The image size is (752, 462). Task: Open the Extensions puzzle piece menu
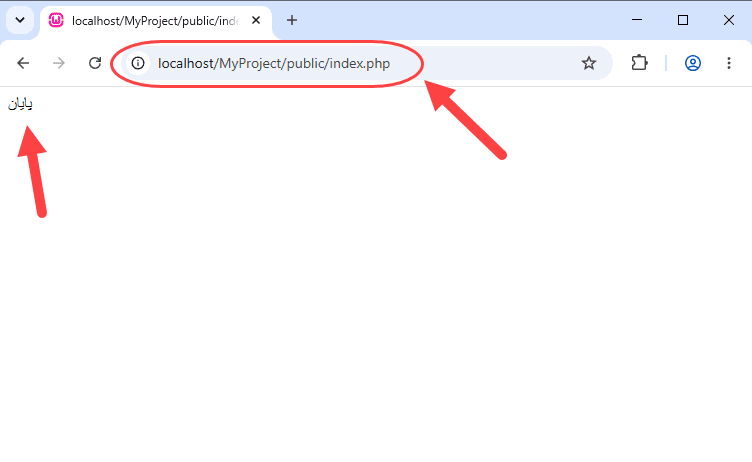click(x=639, y=63)
